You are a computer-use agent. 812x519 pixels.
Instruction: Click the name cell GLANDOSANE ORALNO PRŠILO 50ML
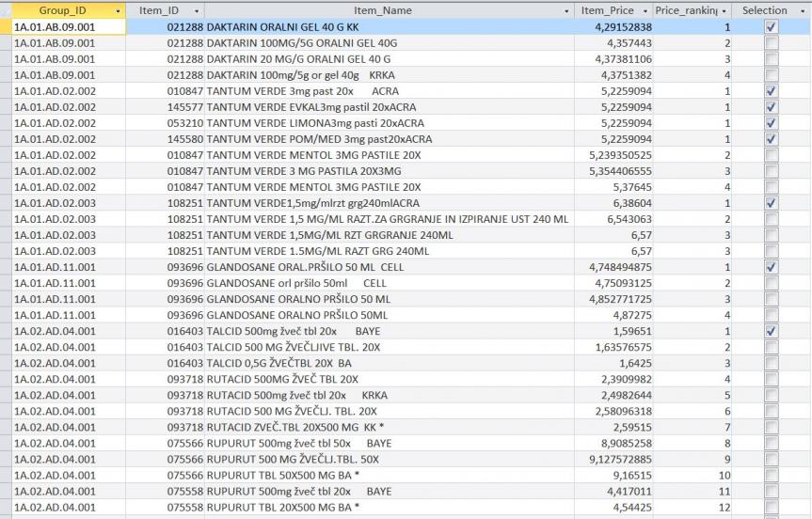(x=390, y=315)
